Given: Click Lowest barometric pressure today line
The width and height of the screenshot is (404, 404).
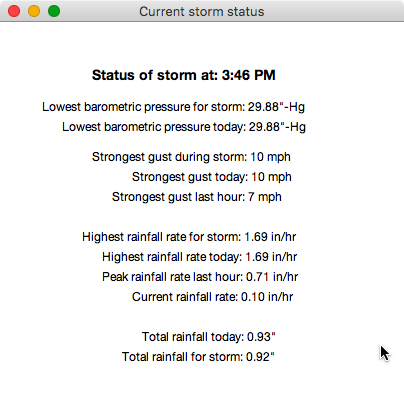Looking at the screenshot, I should (x=184, y=127).
